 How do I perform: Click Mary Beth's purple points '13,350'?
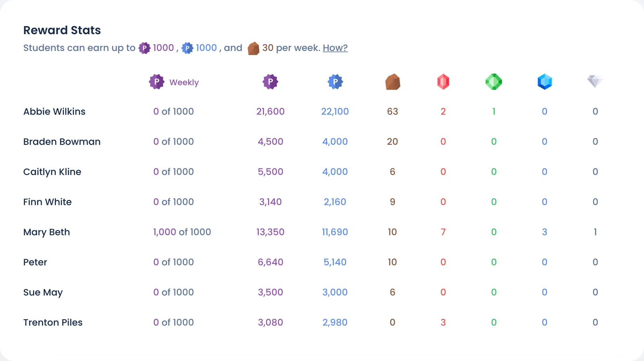tap(270, 232)
